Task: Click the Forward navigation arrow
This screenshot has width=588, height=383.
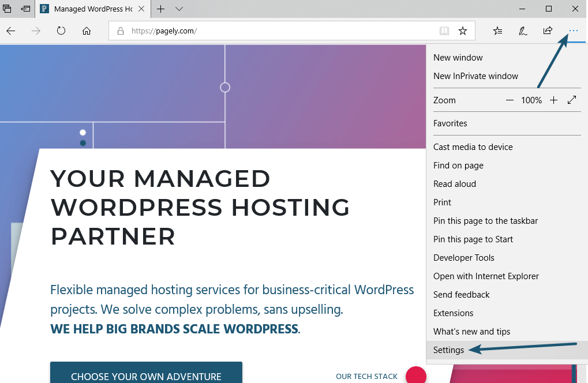Action: tap(36, 31)
